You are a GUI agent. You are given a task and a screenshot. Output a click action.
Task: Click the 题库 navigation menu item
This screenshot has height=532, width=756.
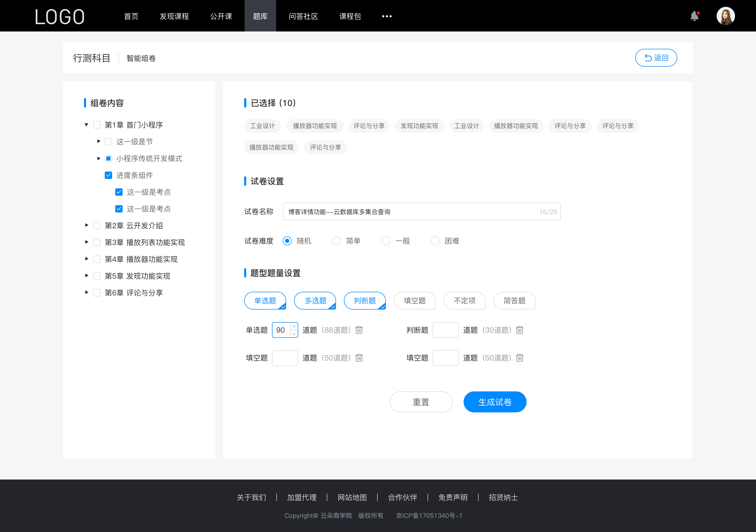259,15
